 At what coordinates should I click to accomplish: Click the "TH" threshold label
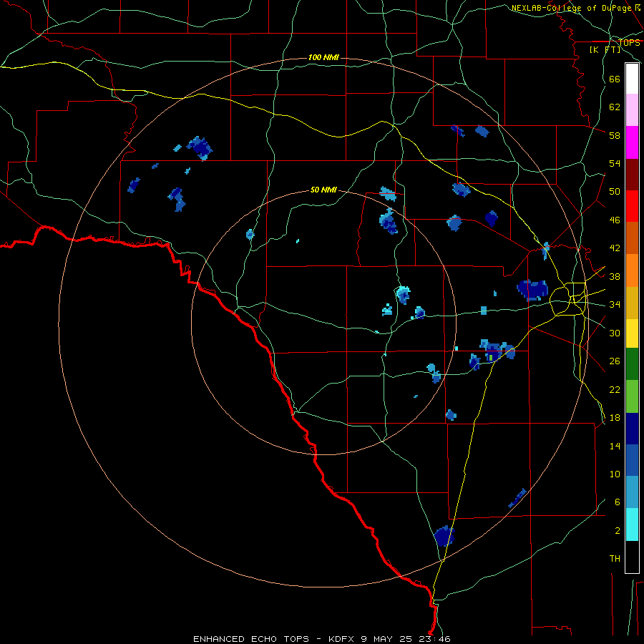click(x=615, y=559)
